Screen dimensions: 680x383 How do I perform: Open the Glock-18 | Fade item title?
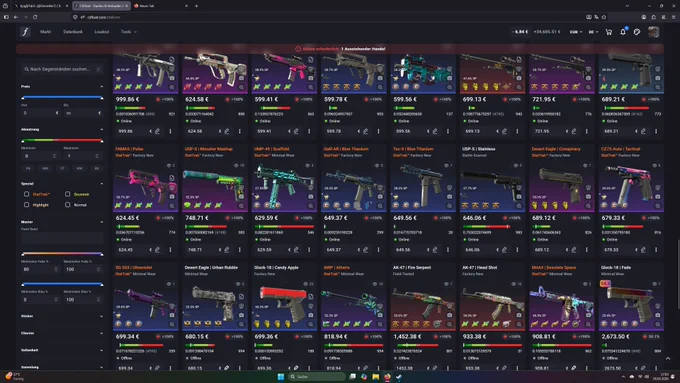pyautogui.click(x=616, y=268)
